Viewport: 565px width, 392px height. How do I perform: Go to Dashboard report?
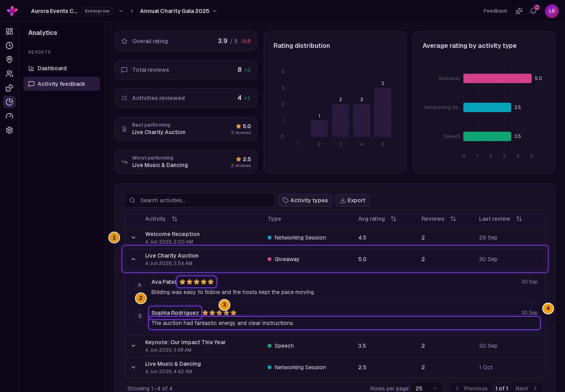62,68
